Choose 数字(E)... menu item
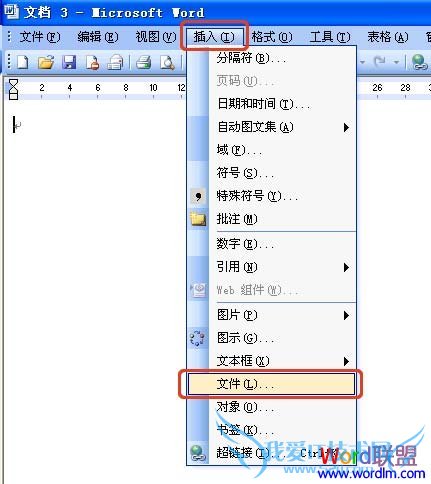This screenshot has height=484, width=431. (x=271, y=244)
